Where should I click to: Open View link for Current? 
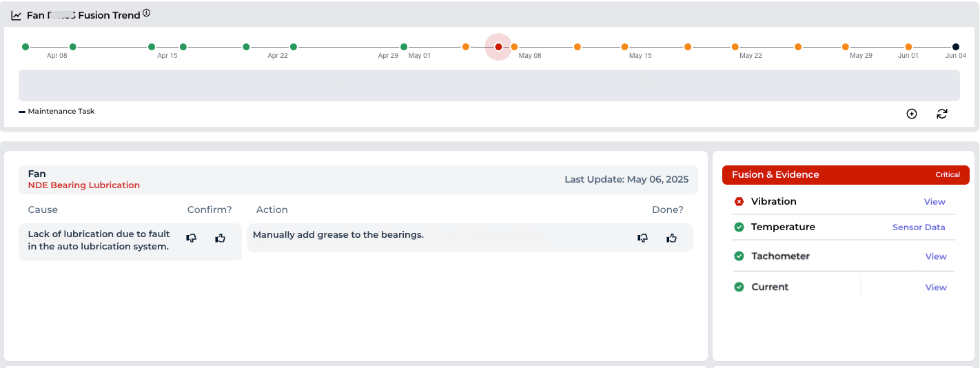[936, 287]
